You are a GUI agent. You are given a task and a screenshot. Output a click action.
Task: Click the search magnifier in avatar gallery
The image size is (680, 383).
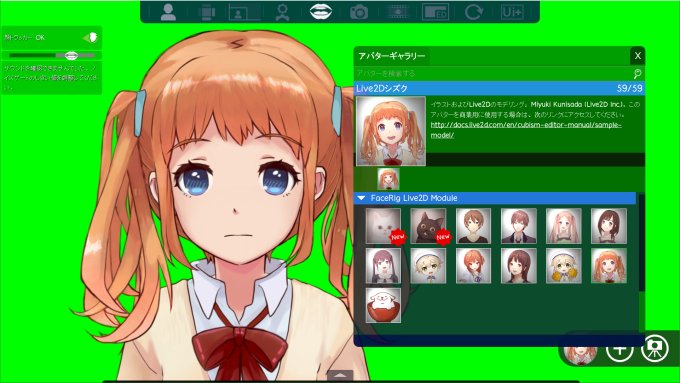coord(637,73)
